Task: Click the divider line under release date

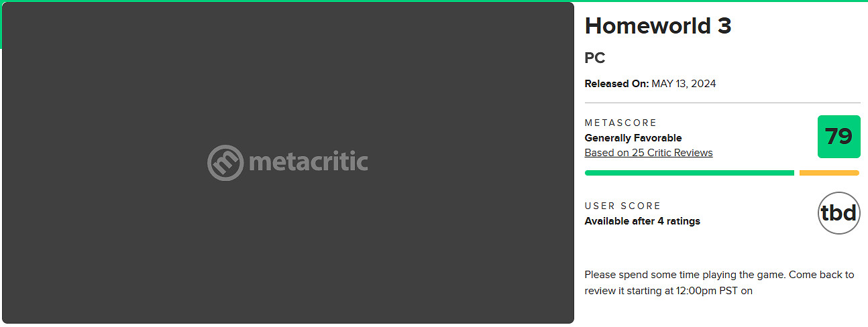Action: click(x=722, y=103)
